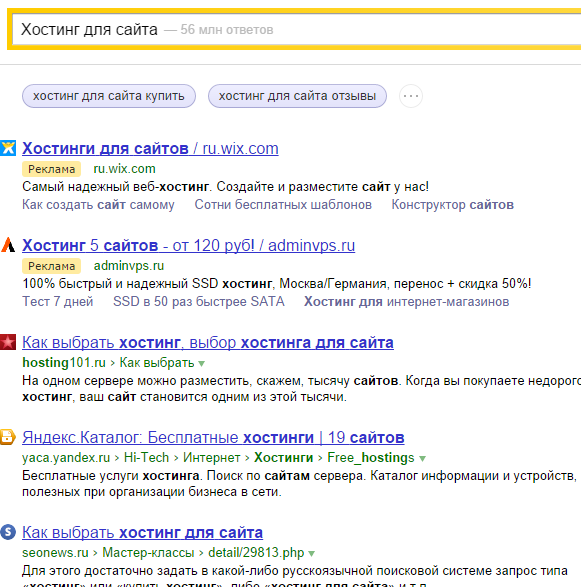Select suggestion хостинг для сайта купить
The height and width of the screenshot is (587, 581).
click(x=109, y=96)
